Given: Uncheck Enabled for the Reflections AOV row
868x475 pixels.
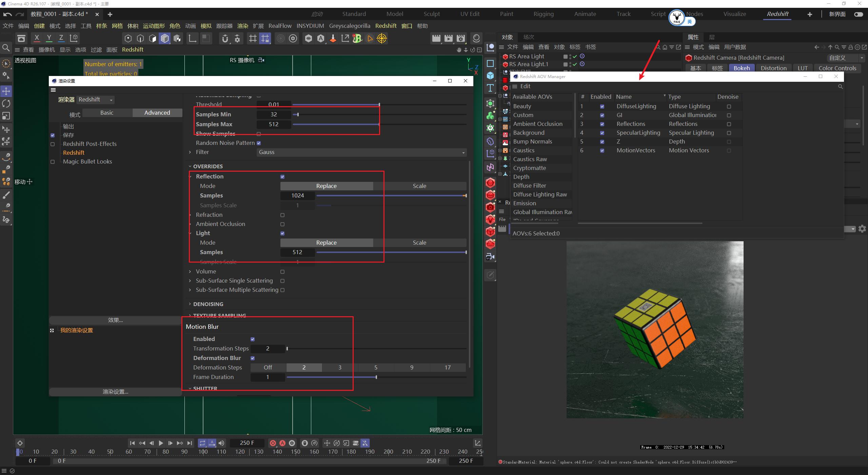Looking at the screenshot, I should click(x=602, y=124).
